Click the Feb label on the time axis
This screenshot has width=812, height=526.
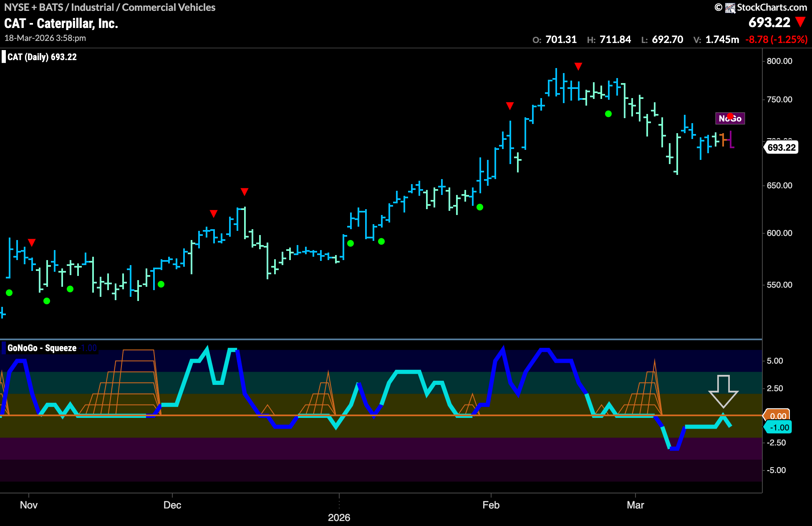(491, 505)
